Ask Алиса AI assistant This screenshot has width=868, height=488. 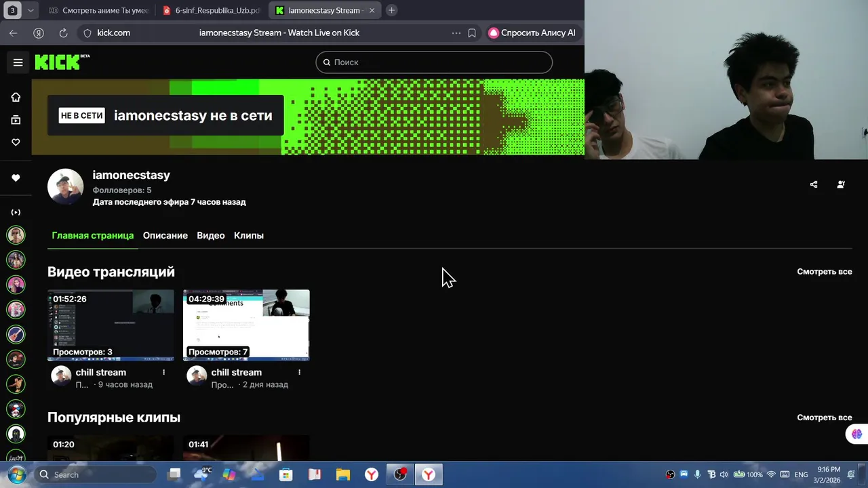tap(532, 33)
